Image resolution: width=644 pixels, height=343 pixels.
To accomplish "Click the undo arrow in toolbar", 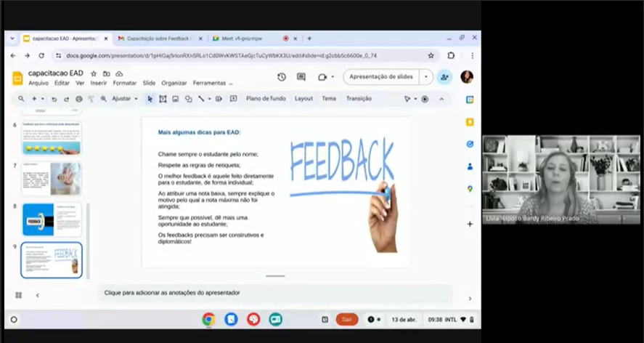I will 54,99.
